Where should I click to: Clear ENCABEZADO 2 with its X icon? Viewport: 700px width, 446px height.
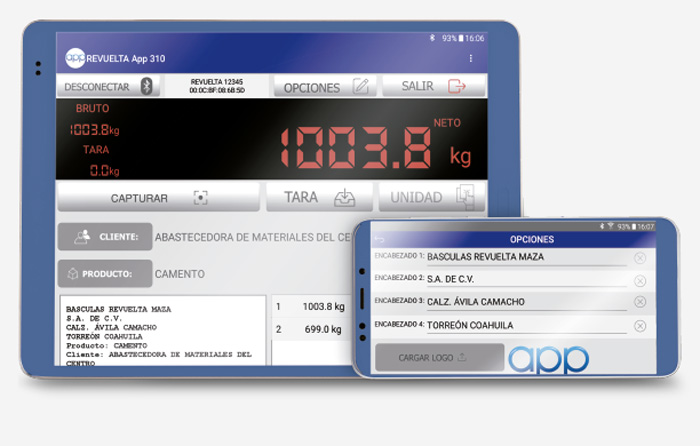640,281
